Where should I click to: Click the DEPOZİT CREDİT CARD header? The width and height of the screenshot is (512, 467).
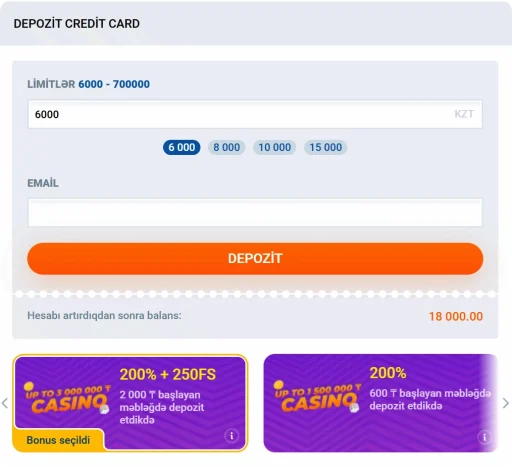point(77,24)
